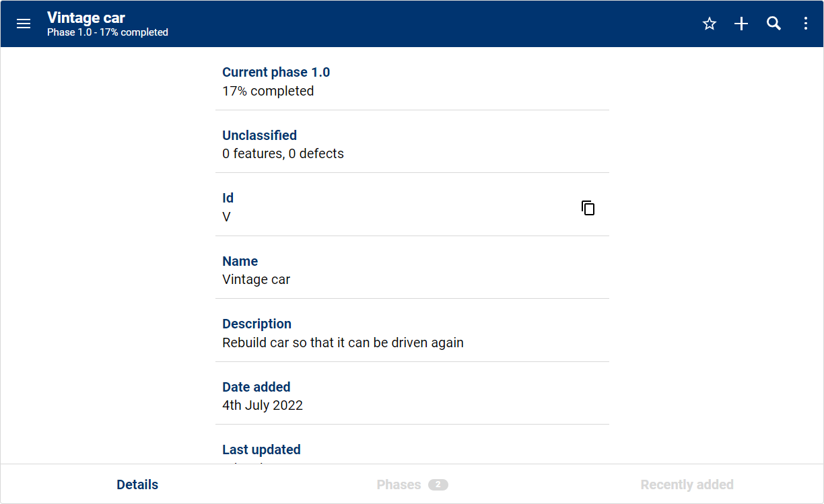Open the Phases tab

tap(399, 484)
